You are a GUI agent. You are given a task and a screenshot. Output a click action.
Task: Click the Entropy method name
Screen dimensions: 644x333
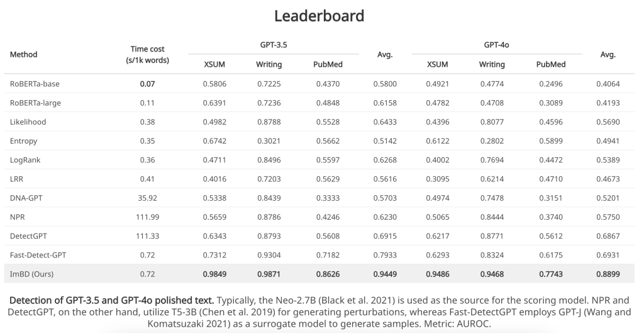pos(23,141)
